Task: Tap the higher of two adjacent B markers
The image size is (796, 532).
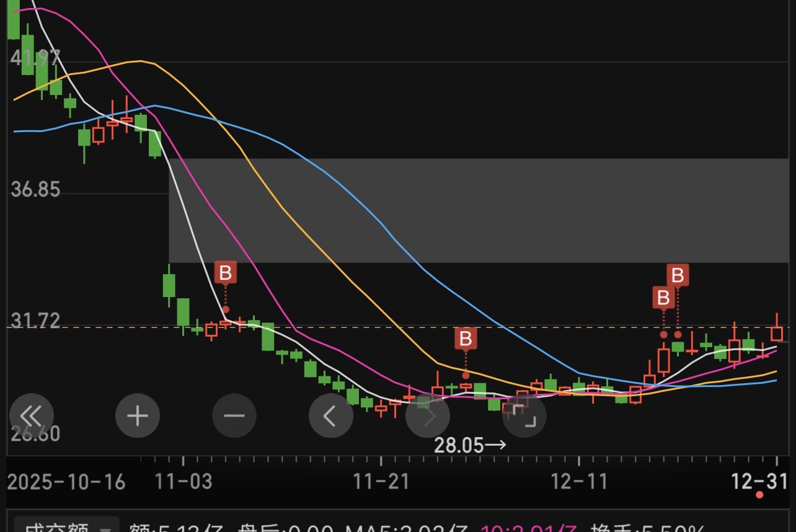Action: pos(678,275)
